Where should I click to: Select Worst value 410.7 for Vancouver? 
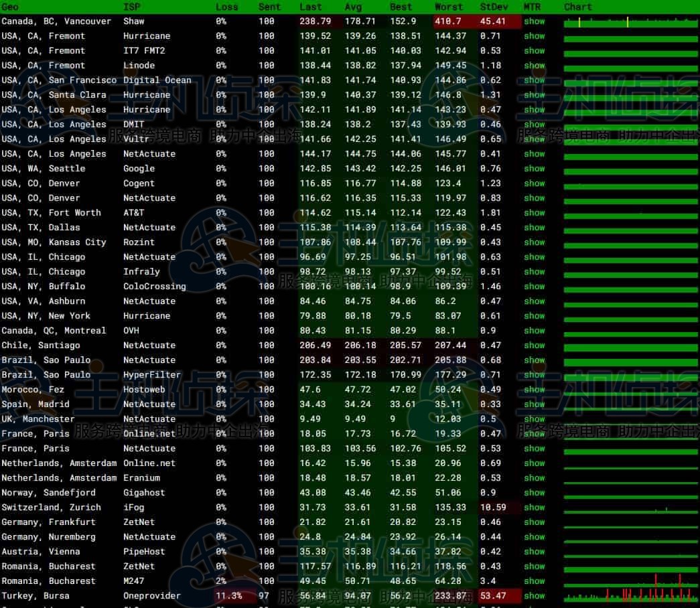pyautogui.click(x=448, y=21)
